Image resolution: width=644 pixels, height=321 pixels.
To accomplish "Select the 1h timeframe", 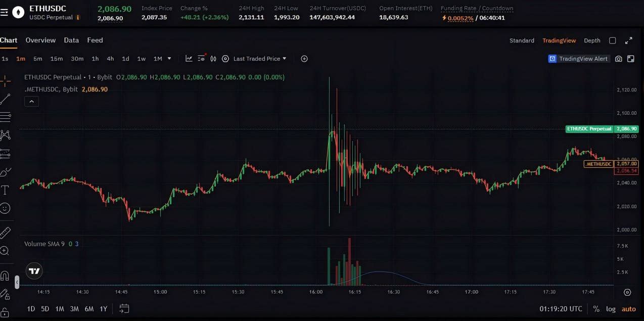I will tap(95, 59).
